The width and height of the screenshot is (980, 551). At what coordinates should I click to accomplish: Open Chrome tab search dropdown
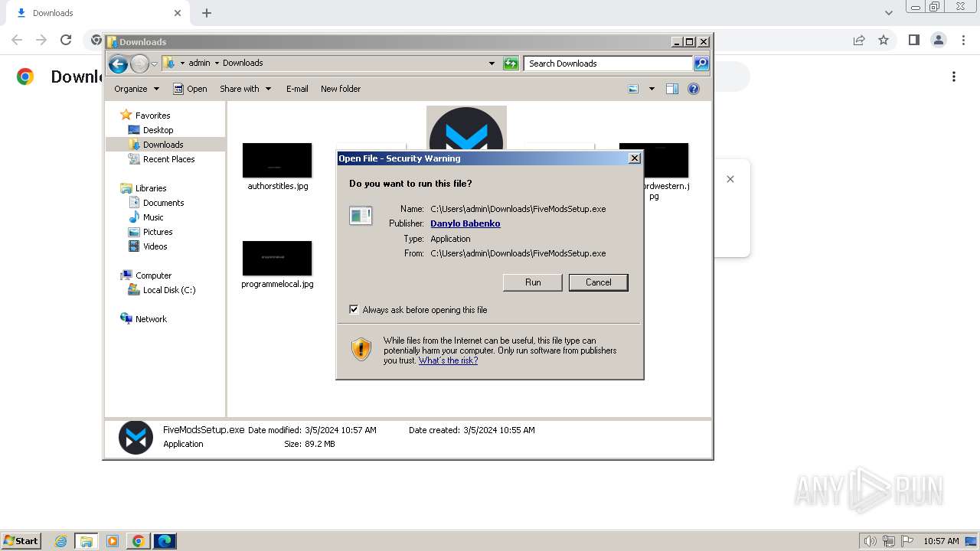[x=889, y=13]
